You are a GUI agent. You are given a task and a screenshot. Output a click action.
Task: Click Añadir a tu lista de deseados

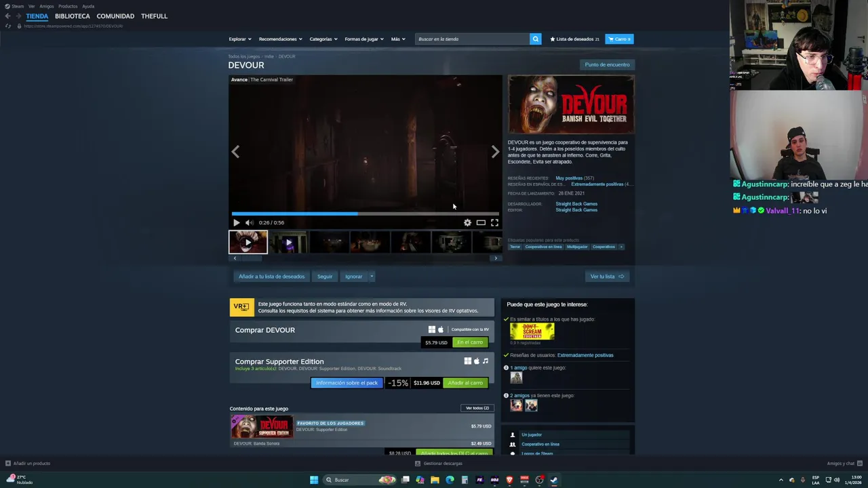pyautogui.click(x=271, y=277)
